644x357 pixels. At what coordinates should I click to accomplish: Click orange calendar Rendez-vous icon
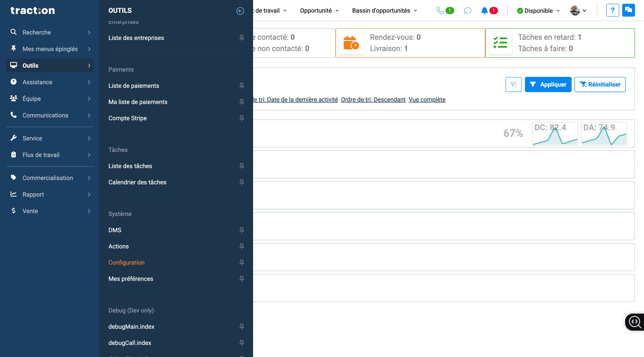click(x=351, y=43)
